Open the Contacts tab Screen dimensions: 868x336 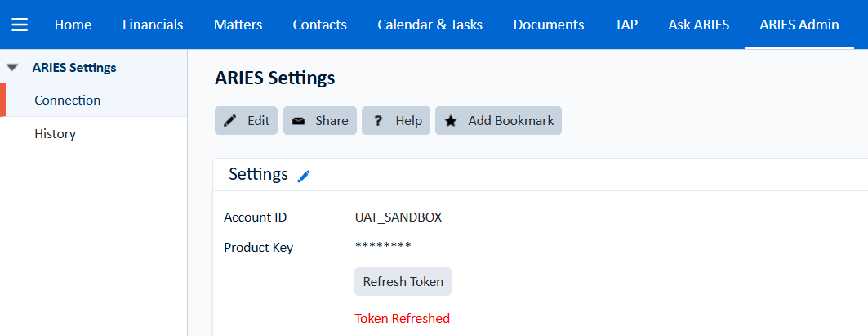click(320, 25)
